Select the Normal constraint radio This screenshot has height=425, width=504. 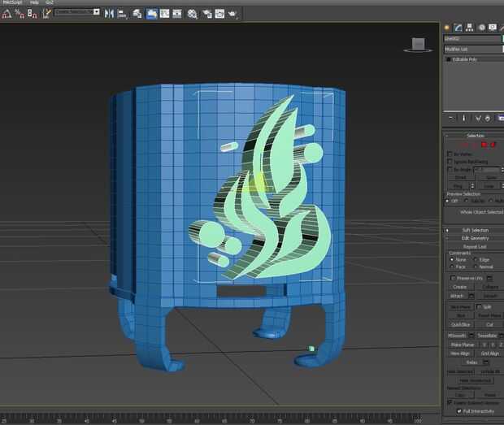point(476,267)
